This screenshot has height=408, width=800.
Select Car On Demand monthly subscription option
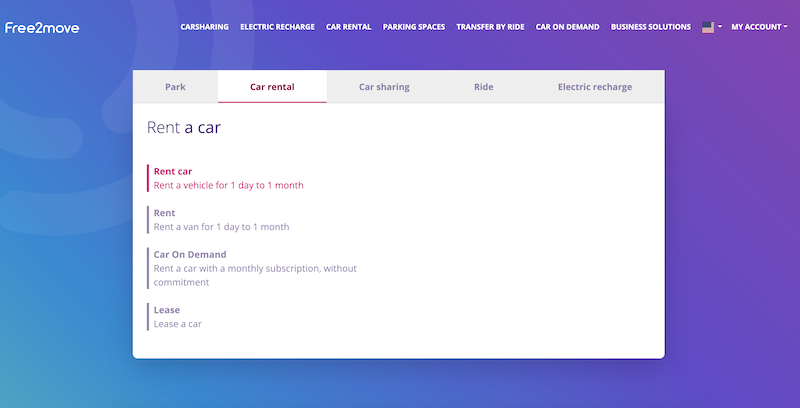point(253,268)
